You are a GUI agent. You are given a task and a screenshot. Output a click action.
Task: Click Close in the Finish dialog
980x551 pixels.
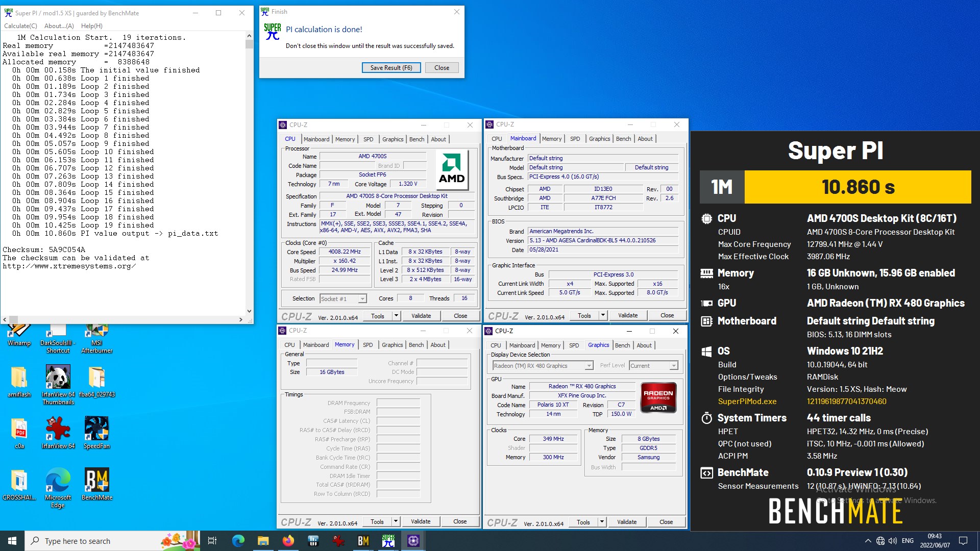point(442,68)
